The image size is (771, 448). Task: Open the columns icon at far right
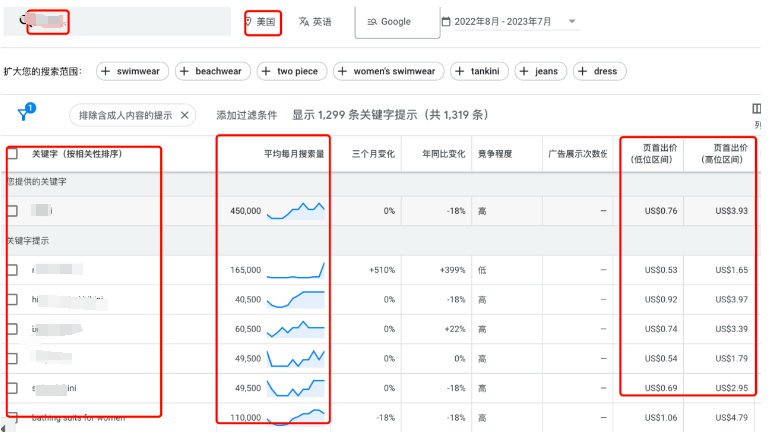[x=756, y=110]
